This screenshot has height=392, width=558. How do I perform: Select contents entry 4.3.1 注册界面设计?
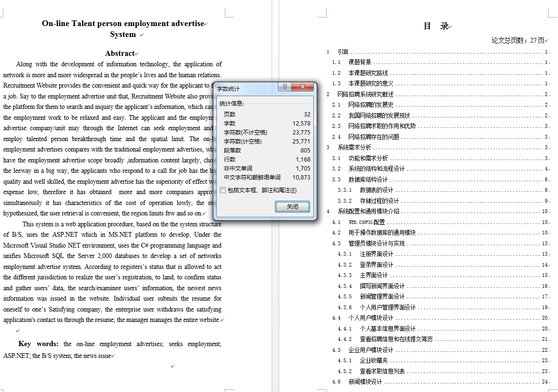(444, 254)
